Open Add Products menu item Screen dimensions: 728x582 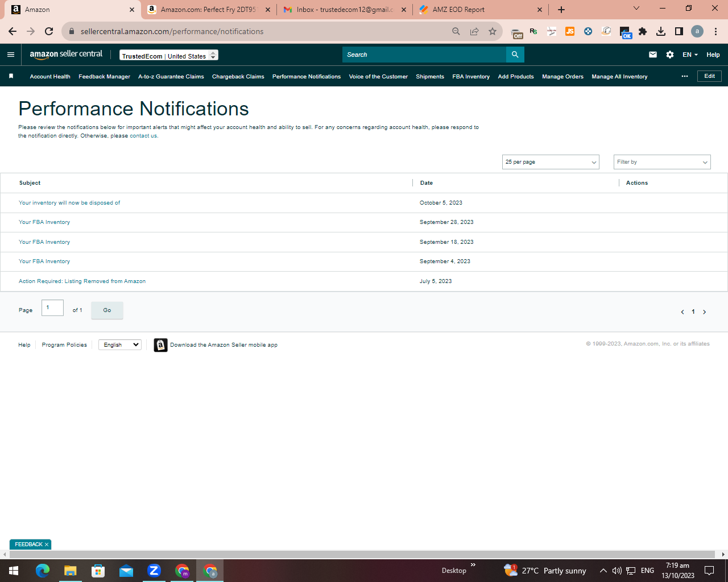[516, 76]
